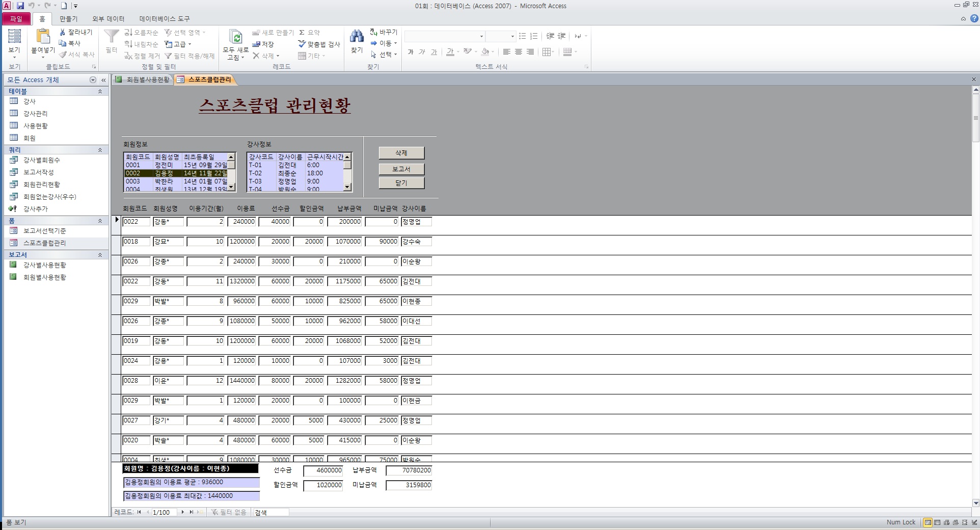Toggle the 필터 없음 filter indicator
The image size is (980, 530).
(229, 512)
